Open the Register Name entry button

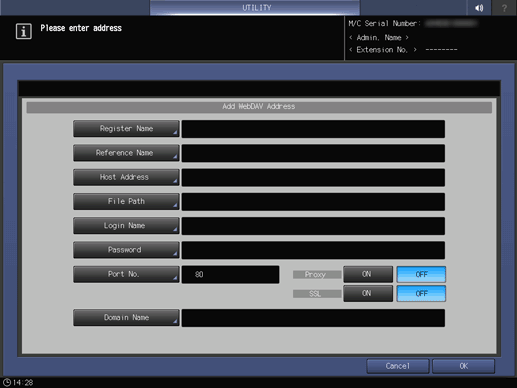click(126, 129)
